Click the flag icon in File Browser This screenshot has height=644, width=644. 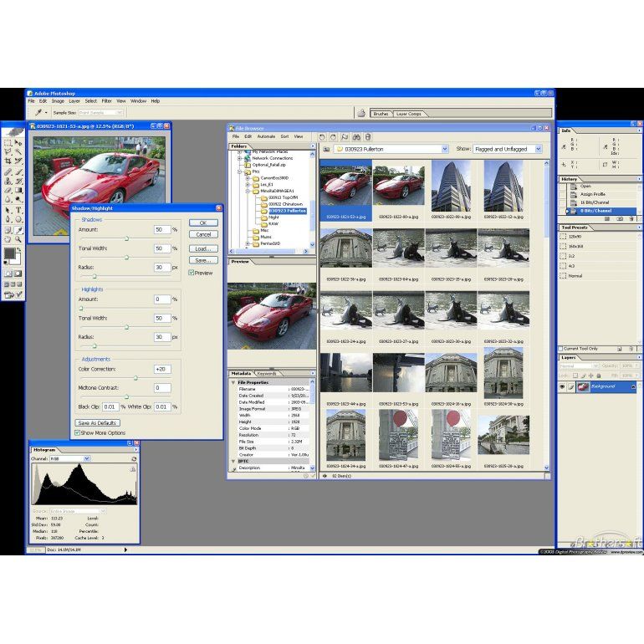pos(345,136)
